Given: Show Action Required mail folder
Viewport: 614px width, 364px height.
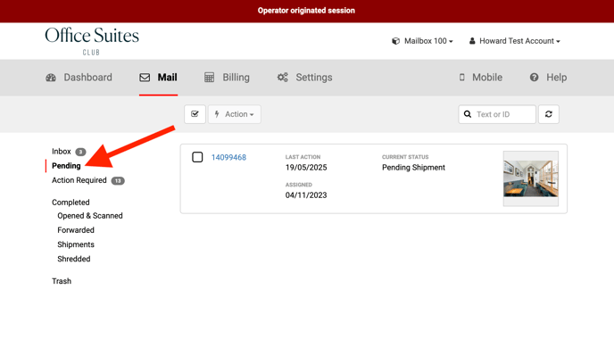Looking at the screenshot, I should 79,180.
